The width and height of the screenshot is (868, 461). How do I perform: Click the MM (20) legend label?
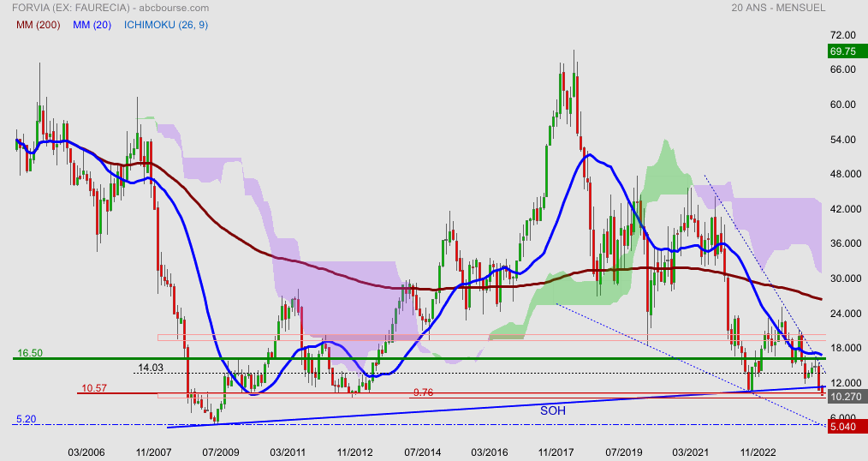click(x=92, y=25)
